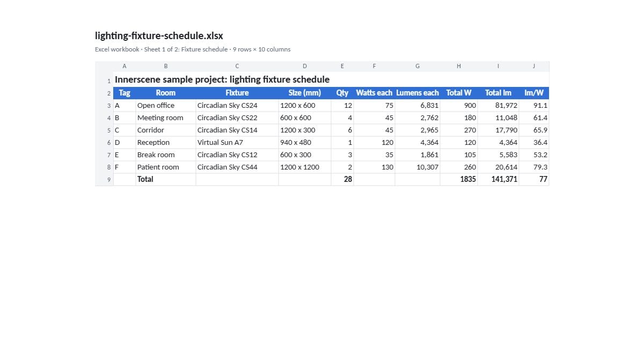Select the Total lm cell '17,790'
The width and height of the screenshot is (644, 338).
coord(499,130)
